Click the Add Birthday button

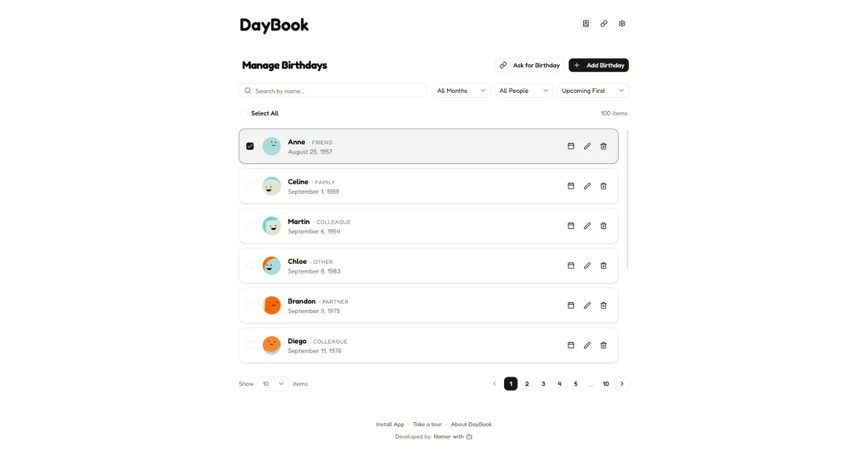(x=598, y=65)
